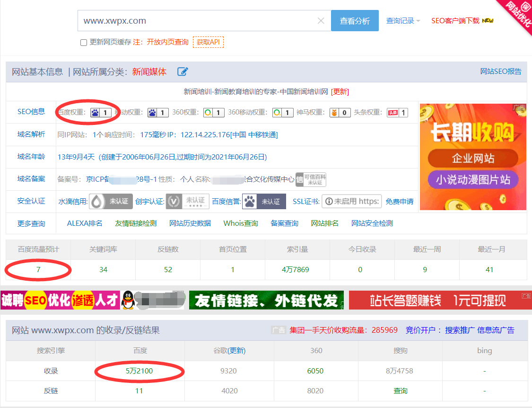Click the 免费申请 SSL link
The width and height of the screenshot is (532, 408).
[400, 202]
